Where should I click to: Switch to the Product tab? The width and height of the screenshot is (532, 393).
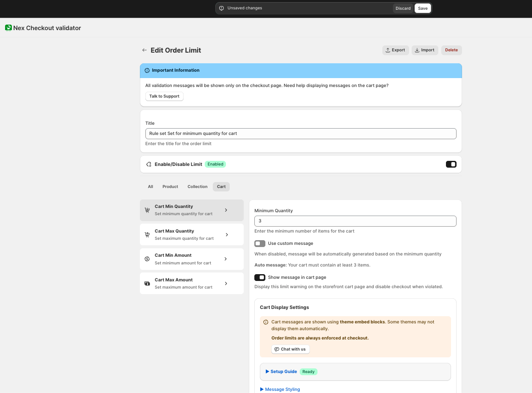click(170, 186)
